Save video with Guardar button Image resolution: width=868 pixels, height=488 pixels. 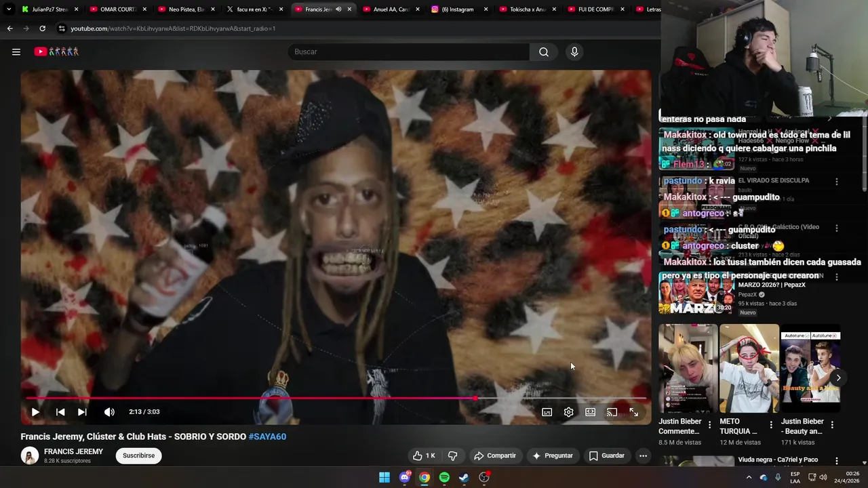tap(606, 455)
